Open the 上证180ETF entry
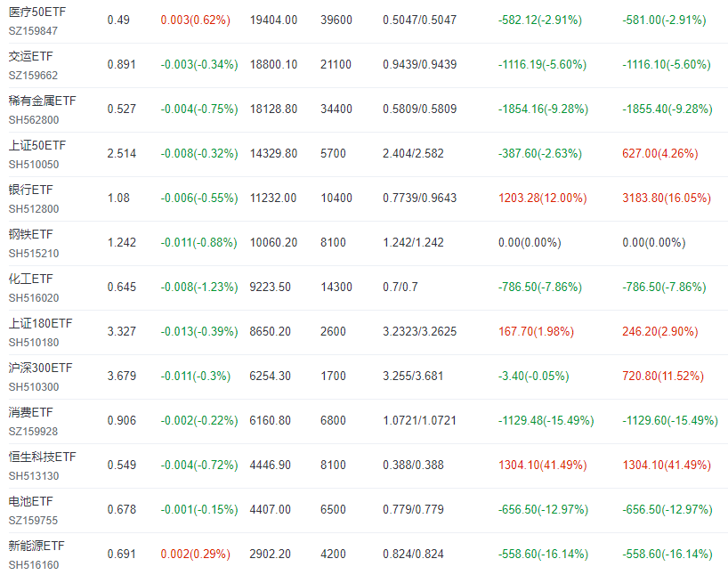Image resolution: width=728 pixels, height=575 pixels. pyautogui.click(x=40, y=323)
